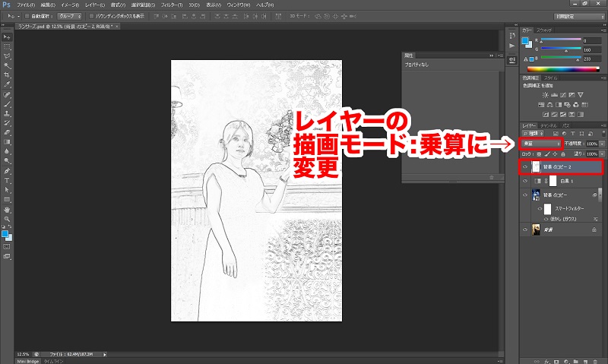
Task: Hide the 背景 layer
Action: (x=525, y=229)
